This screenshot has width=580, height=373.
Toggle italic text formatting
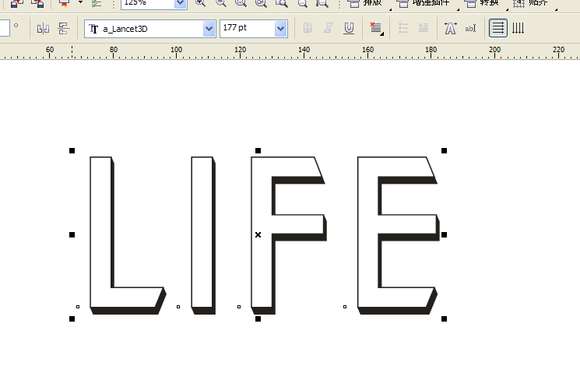tap(328, 28)
